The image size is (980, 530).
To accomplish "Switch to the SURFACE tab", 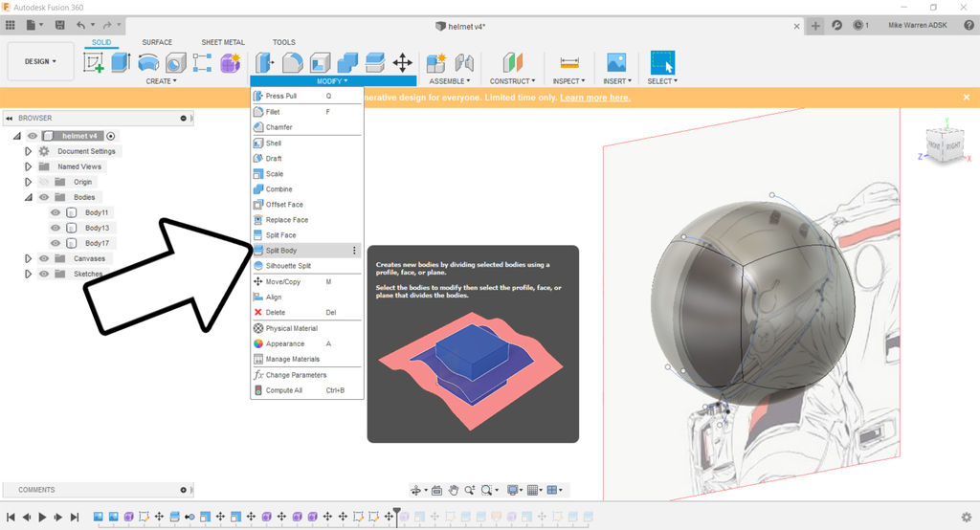I will tap(157, 42).
